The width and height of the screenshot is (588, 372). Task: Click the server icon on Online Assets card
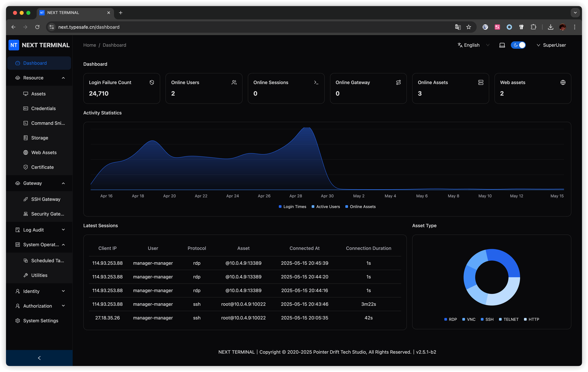(x=480, y=82)
